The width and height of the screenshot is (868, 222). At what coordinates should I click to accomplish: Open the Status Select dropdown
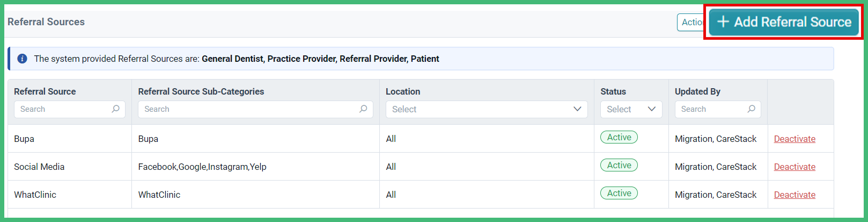click(x=631, y=109)
